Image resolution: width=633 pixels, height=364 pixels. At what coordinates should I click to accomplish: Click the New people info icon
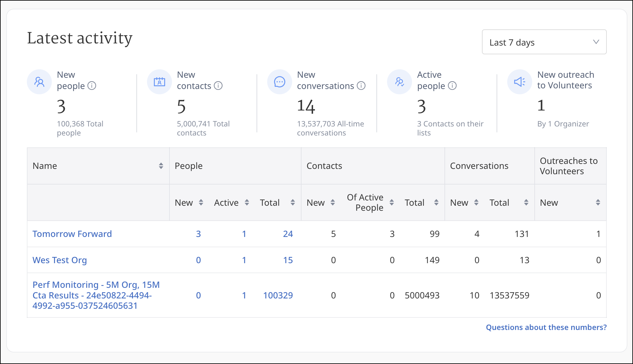[92, 86]
